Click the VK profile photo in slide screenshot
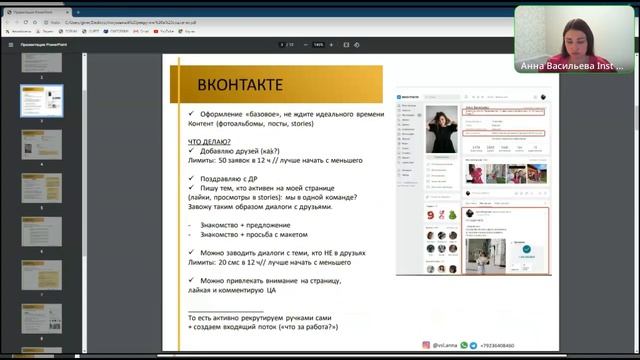 442,129
